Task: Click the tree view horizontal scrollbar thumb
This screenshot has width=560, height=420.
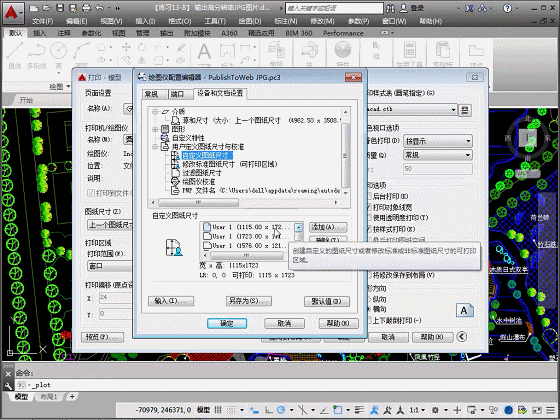Action: tap(199, 202)
